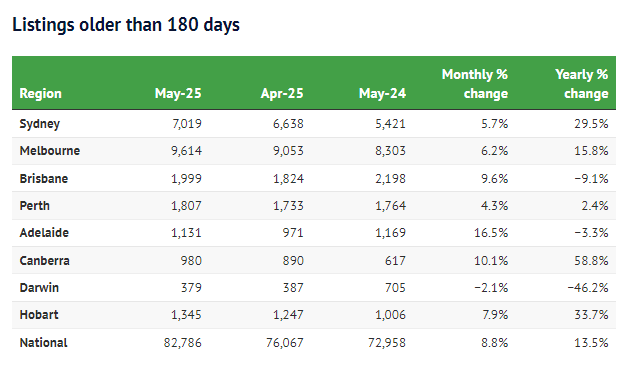This screenshot has height=366, width=625.
Task: Select the Melbourne row label
Action: [50, 151]
